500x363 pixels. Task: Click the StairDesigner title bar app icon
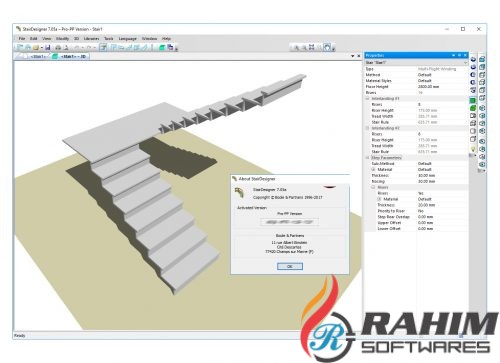tap(19, 29)
